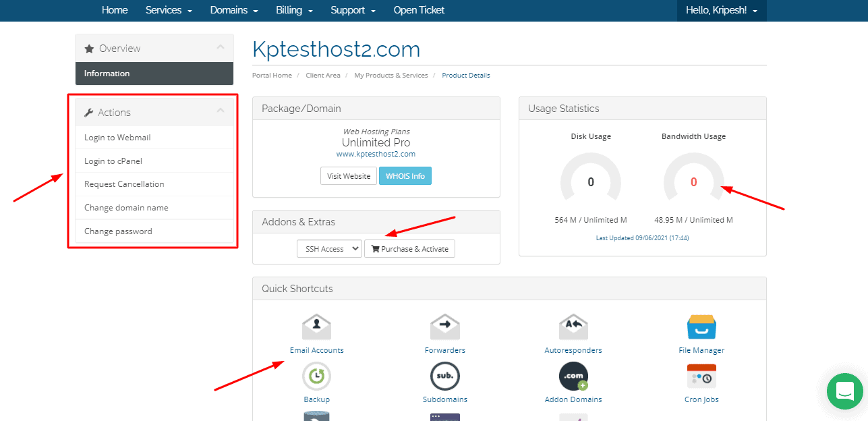
Task: Open the Subdomains icon
Action: [x=444, y=376]
